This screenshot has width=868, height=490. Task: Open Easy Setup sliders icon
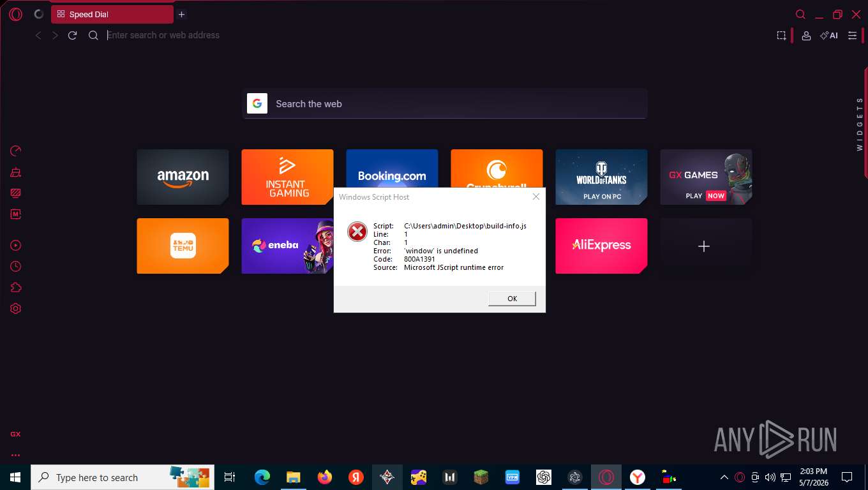(x=852, y=36)
